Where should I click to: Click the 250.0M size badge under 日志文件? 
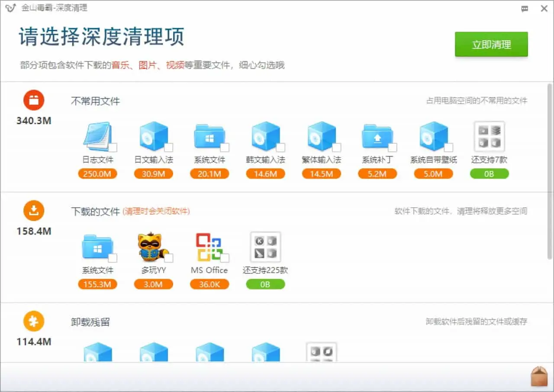97,174
